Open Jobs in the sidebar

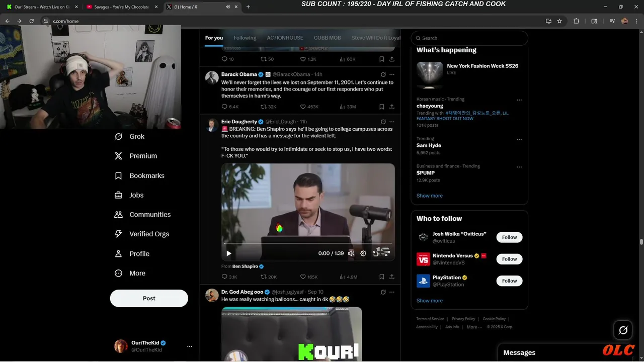tap(129, 195)
